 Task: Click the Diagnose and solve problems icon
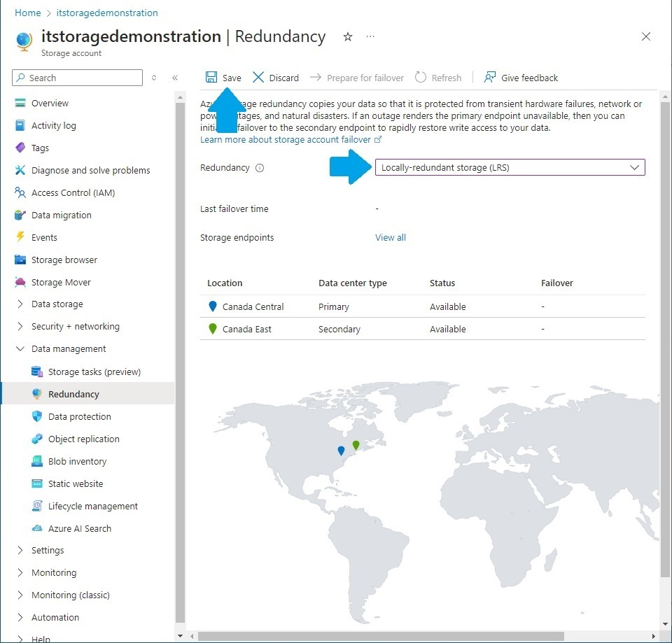coord(20,170)
